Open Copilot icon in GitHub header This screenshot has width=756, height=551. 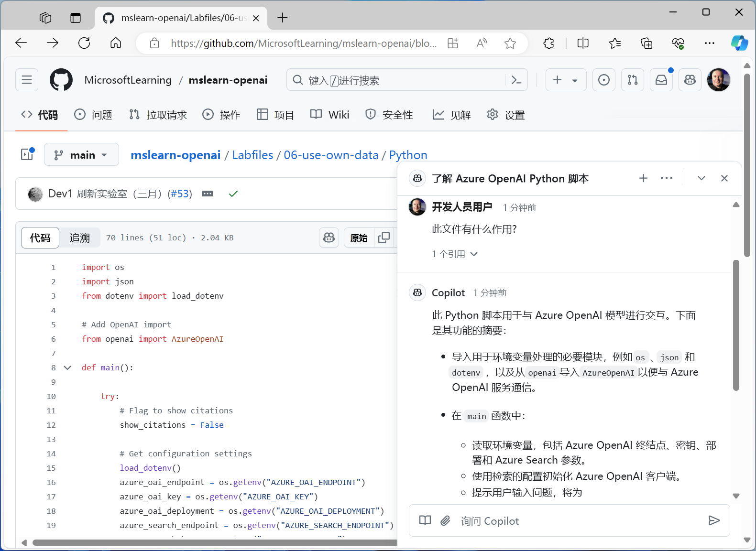pos(690,80)
